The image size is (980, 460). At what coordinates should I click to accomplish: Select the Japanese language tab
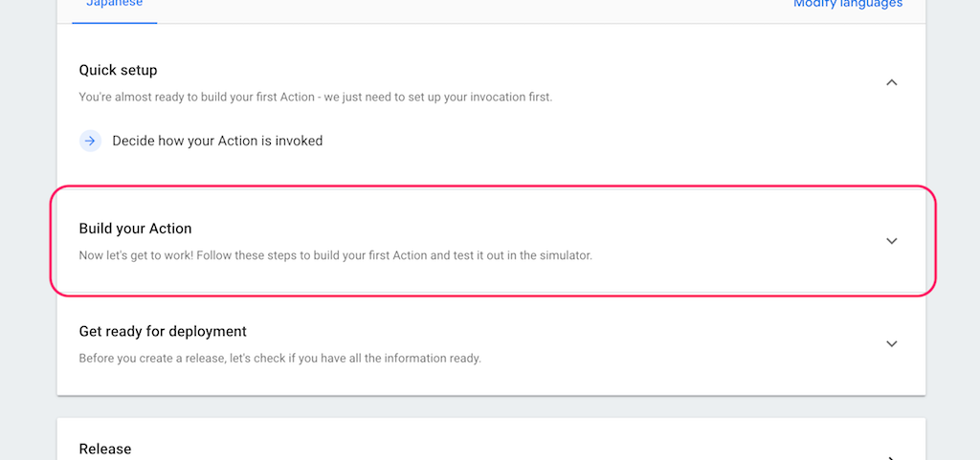coord(115,4)
